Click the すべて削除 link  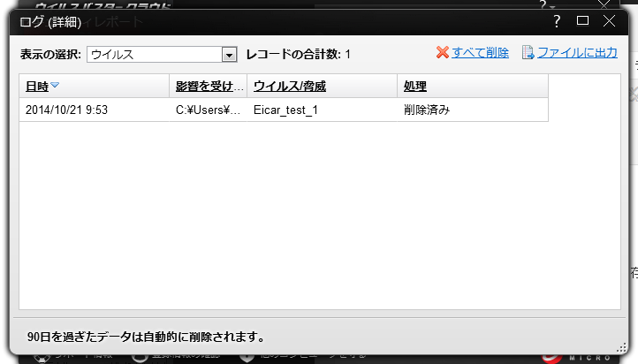pyautogui.click(x=480, y=53)
